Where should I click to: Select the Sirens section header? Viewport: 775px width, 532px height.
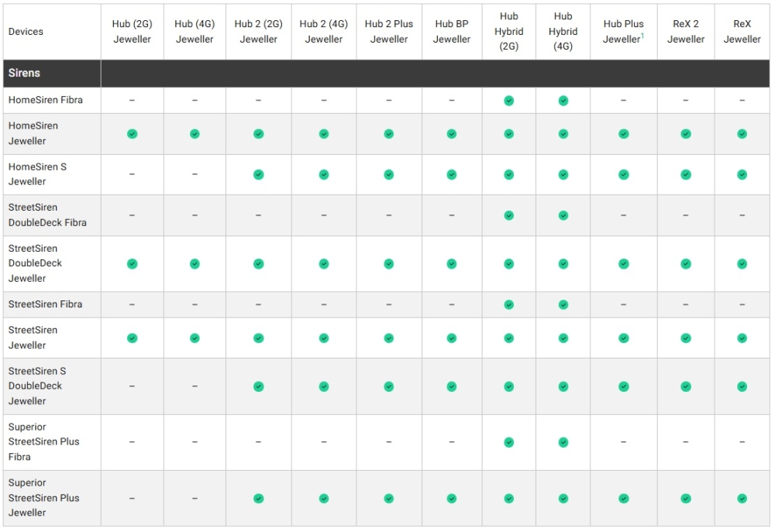[x=25, y=73]
